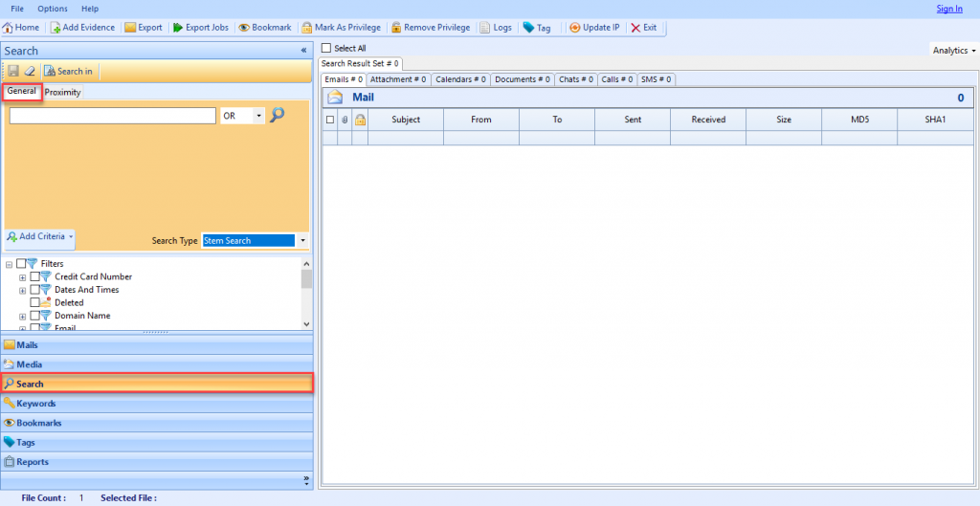The height and width of the screenshot is (506, 980).
Task: Click the Bookmark binoculars icon
Action: click(x=244, y=28)
